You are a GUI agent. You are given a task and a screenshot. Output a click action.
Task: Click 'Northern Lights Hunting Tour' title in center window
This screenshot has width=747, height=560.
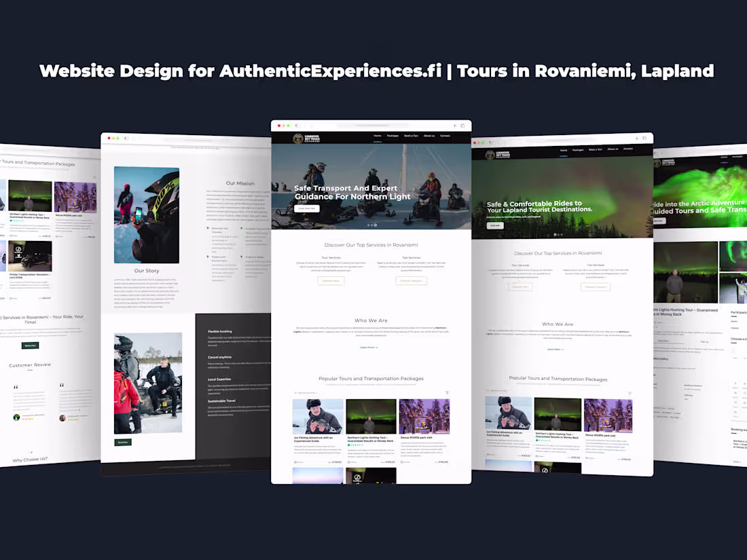[371, 439]
